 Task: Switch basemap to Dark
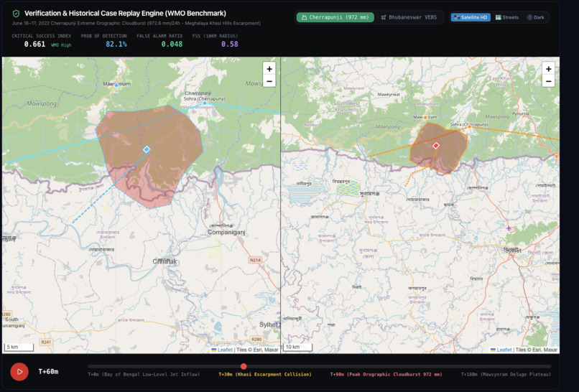pyautogui.click(x=535, y=17)
